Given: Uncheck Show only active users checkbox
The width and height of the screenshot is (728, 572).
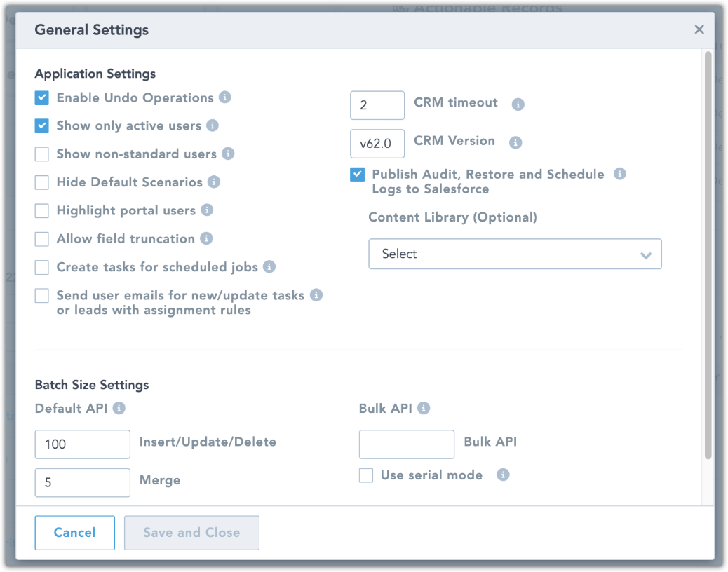Looking at the screenshot, I should (42, 125).
